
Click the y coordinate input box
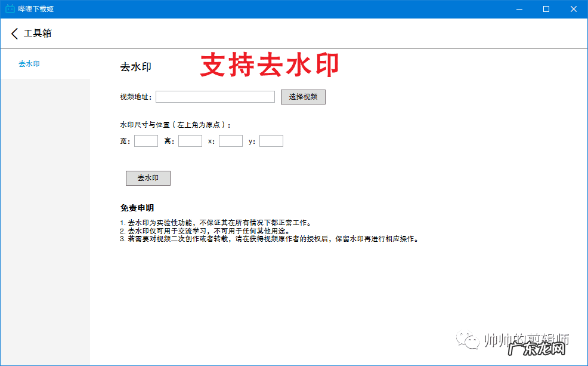[271, 140]
